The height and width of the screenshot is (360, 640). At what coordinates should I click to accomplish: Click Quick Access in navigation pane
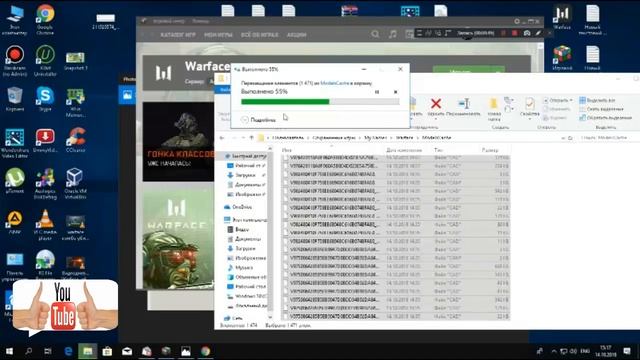click(245, 156)
